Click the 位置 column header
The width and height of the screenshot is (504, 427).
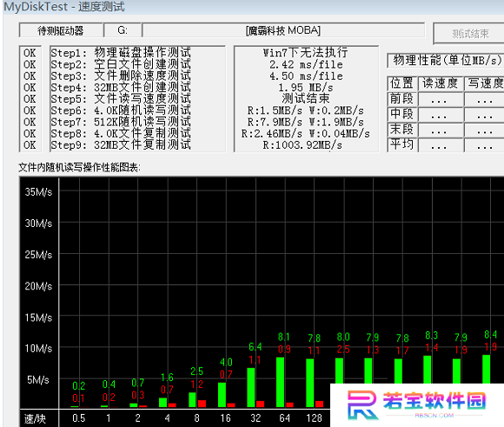coord(401,83)
